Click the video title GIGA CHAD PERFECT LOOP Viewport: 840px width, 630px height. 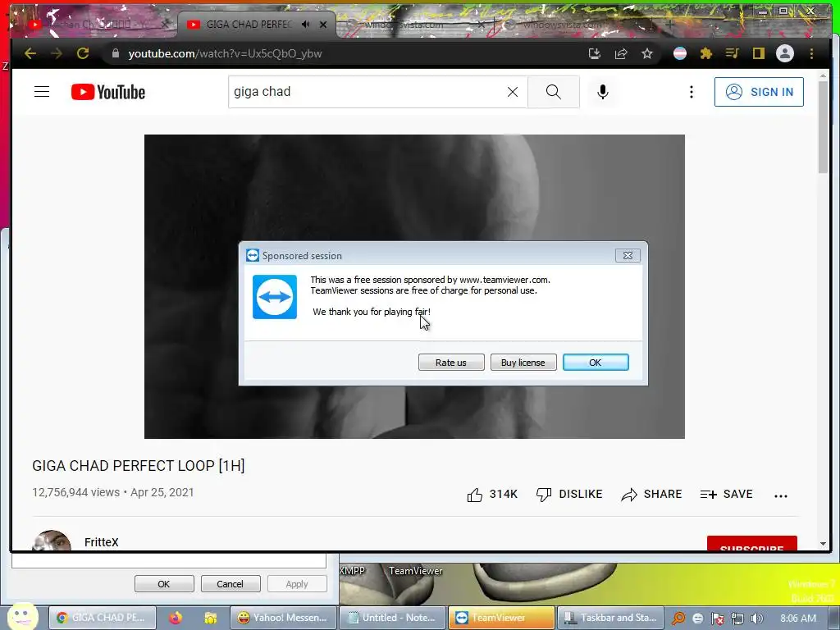(x=138, y=466)
